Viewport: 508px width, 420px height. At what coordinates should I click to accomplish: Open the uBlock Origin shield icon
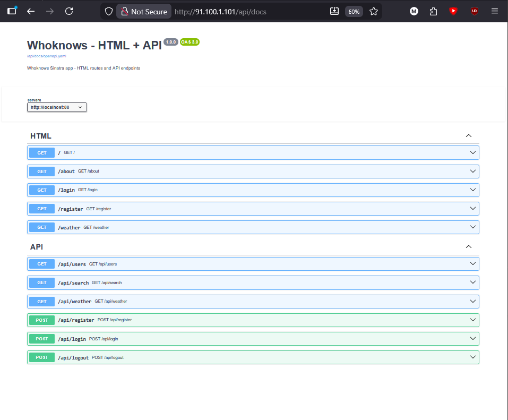tap(475, 11)
